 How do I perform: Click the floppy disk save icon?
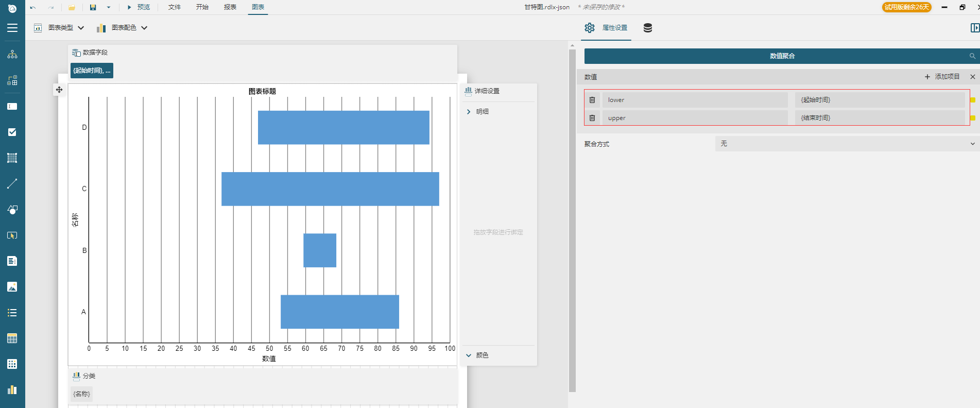(x=93, y=7)
